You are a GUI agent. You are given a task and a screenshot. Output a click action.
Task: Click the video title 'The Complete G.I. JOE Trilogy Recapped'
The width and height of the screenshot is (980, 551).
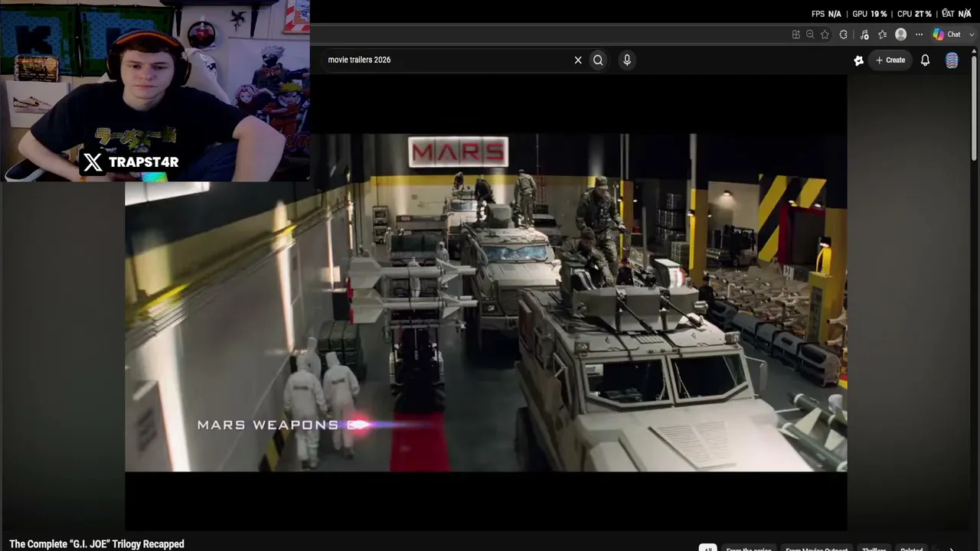tap(96, 544)
